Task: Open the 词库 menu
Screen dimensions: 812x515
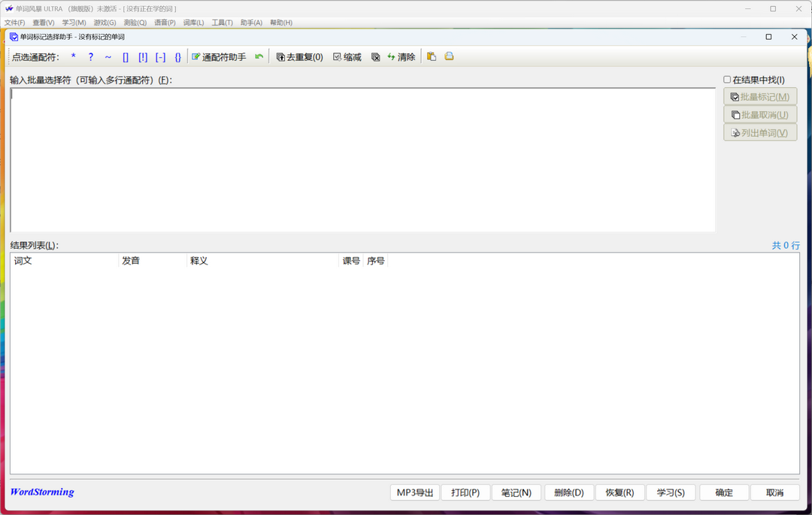Action: [x=192, y=23]
